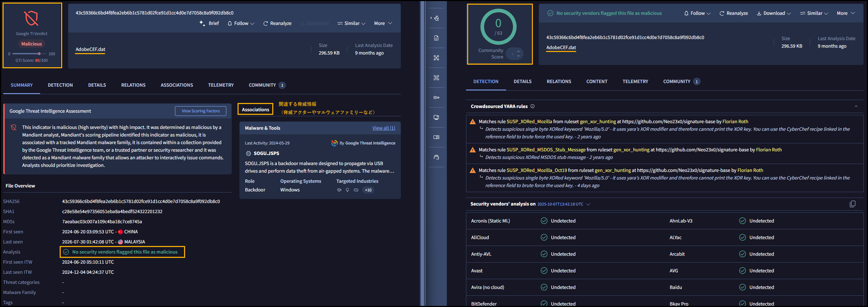Downvote using the Community Score down arrow
The height and width of the screenshot is (307, 868).
click(x=518, y=56)
